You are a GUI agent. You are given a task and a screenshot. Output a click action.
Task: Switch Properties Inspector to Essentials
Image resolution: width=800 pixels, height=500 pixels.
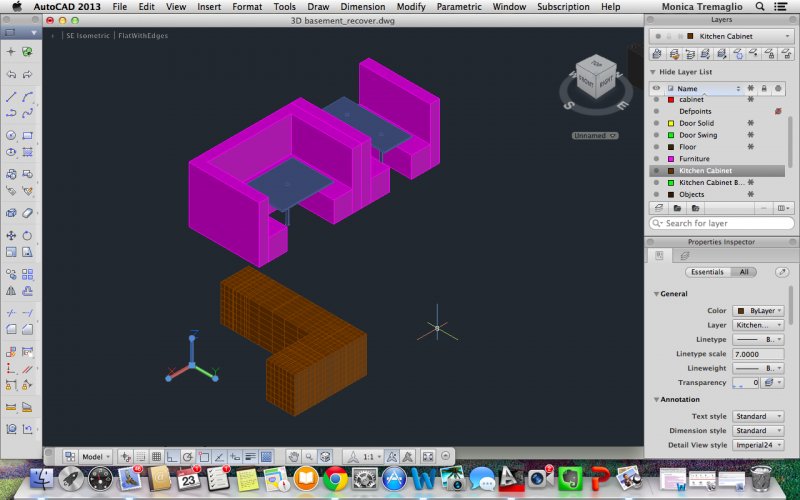tap(708, 272)
